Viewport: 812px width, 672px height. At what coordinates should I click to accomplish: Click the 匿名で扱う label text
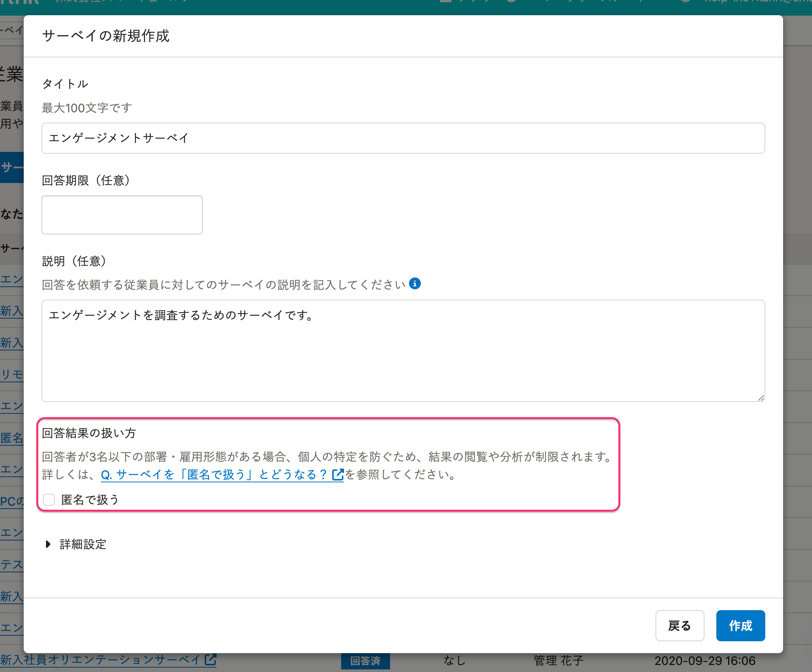click(x=90, y=500)
